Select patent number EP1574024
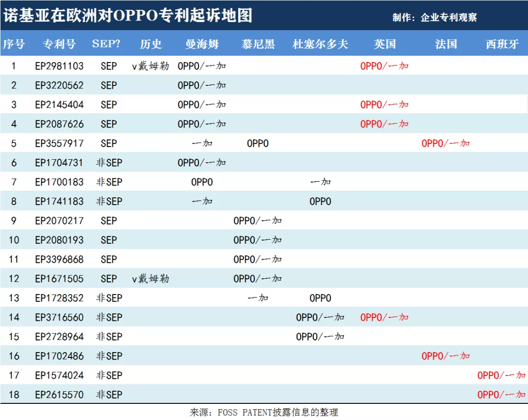 (x=59, y=375)
